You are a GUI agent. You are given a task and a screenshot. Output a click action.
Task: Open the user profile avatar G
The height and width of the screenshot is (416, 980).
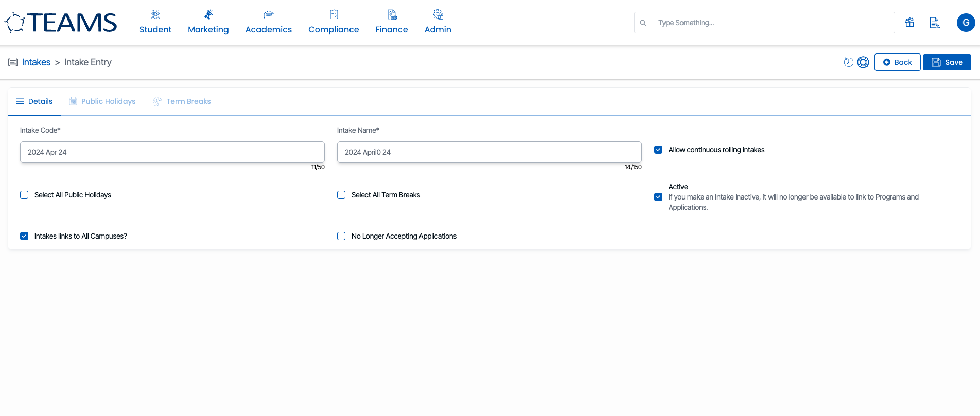point(966,23)
